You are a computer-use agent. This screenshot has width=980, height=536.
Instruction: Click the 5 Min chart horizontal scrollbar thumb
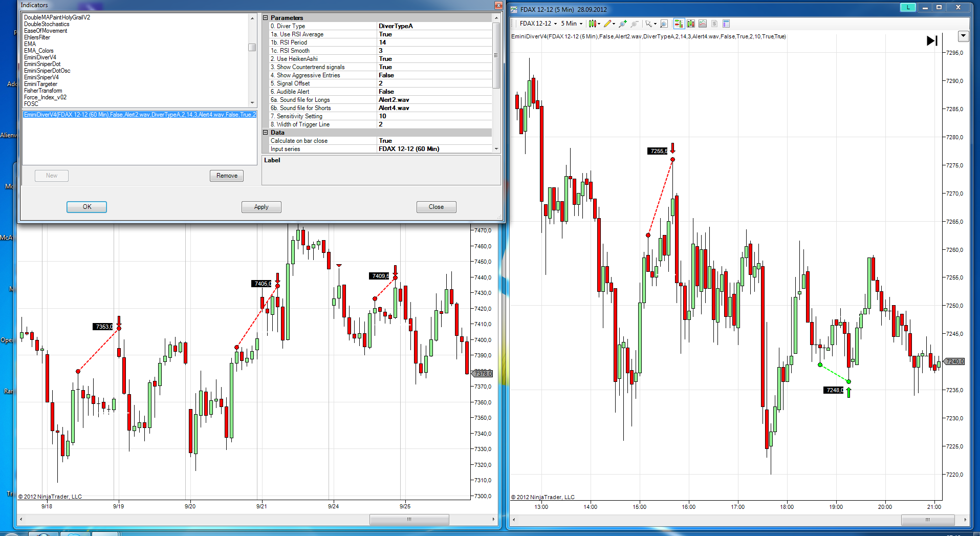[x=927, y=520]
